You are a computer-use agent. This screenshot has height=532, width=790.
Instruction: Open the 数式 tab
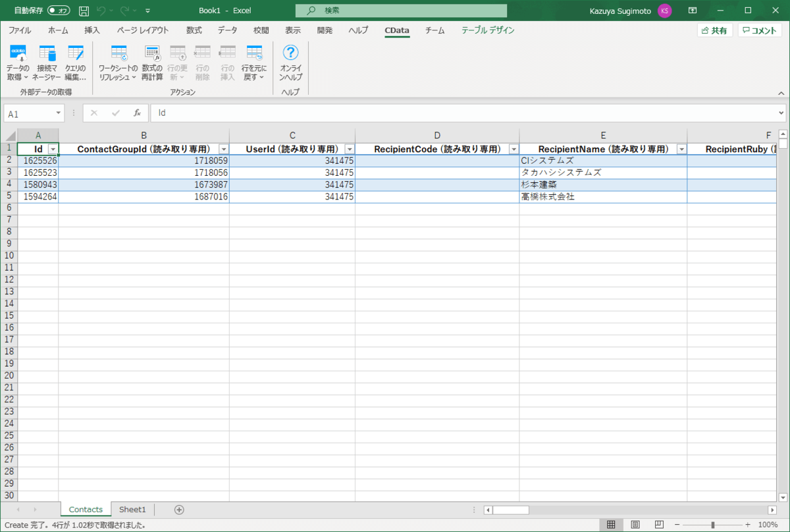[x=194, y=30]
